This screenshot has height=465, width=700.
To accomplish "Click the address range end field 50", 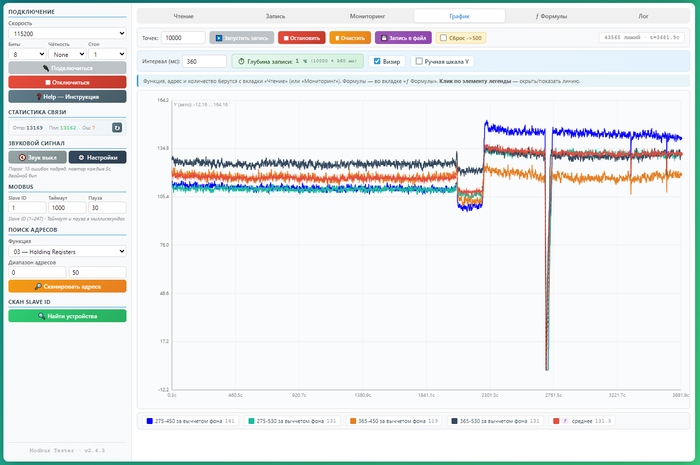I will 98,272.
